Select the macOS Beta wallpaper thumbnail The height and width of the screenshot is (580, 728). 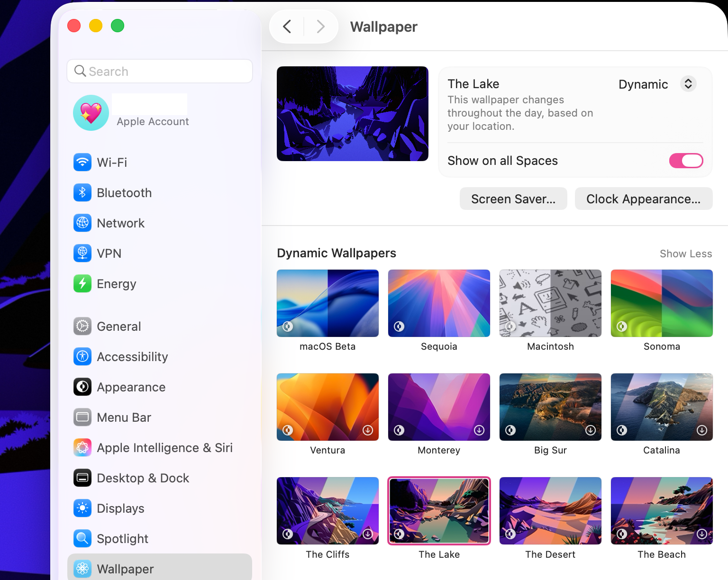tap(328, 303)
